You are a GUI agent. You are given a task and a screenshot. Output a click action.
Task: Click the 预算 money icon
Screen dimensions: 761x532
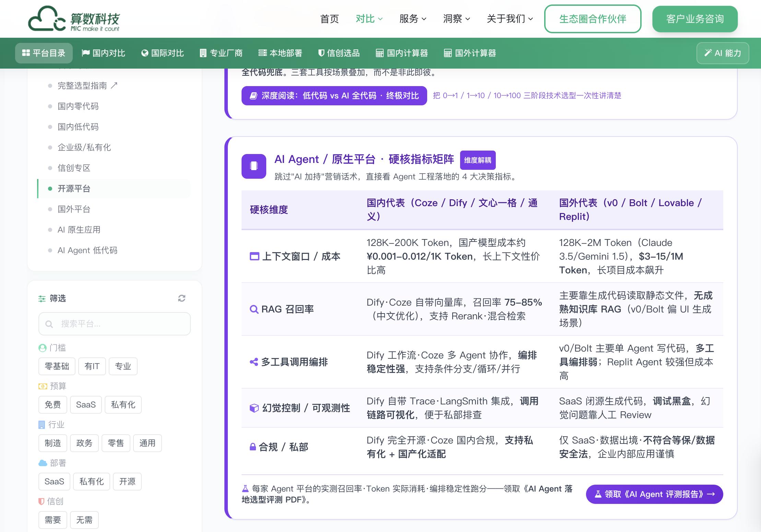point(43,386)
